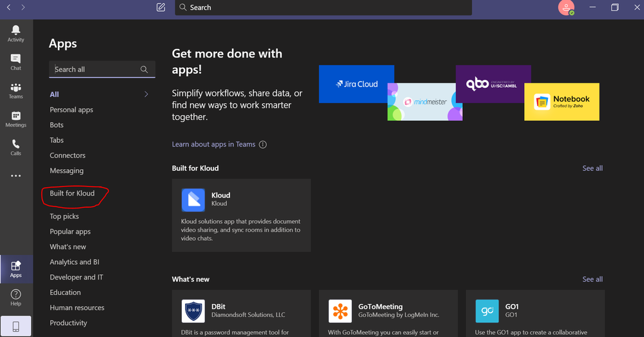Select Productivity category
The image size is (644, 337).
(68, 323)
